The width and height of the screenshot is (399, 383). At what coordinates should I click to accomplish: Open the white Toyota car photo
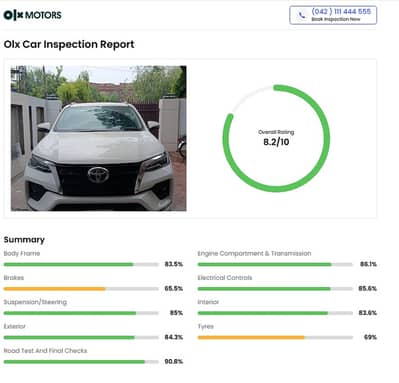[x=99, y=138]
